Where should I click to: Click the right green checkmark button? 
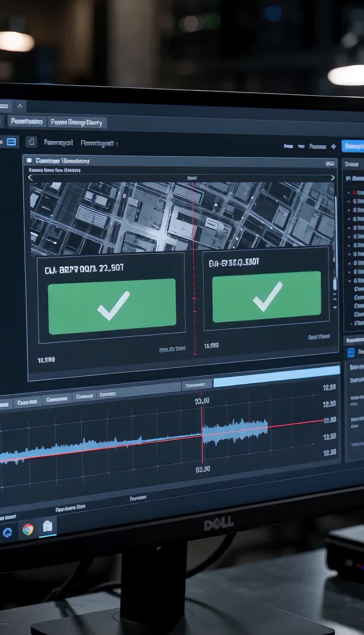coord(267,297)
